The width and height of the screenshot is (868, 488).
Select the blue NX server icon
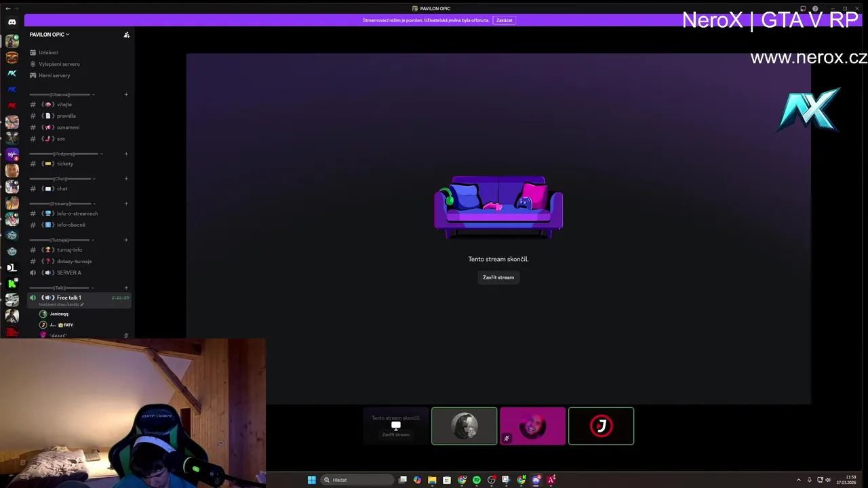click(x=12, y=89)
